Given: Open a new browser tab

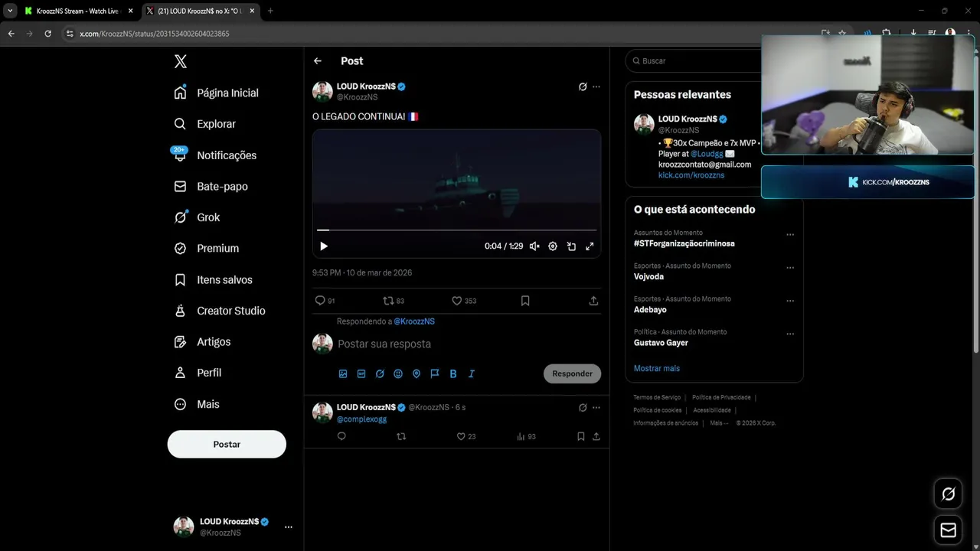Looking at the screenshot, I should pyautogui.click(x=270, y=11).
